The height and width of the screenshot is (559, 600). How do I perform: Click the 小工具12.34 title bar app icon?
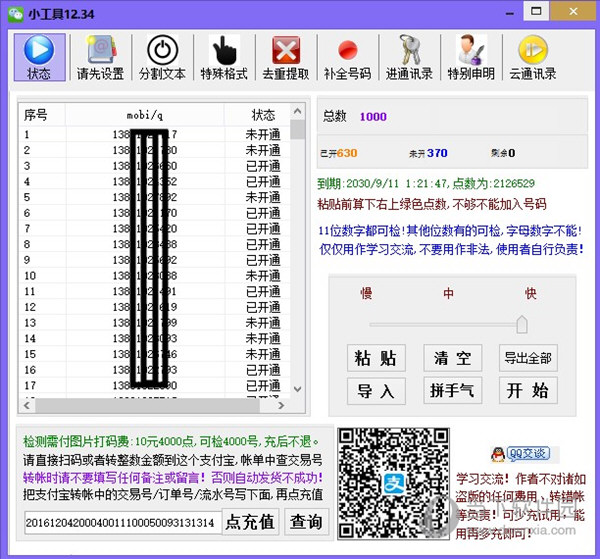click(x=16, y=15)
